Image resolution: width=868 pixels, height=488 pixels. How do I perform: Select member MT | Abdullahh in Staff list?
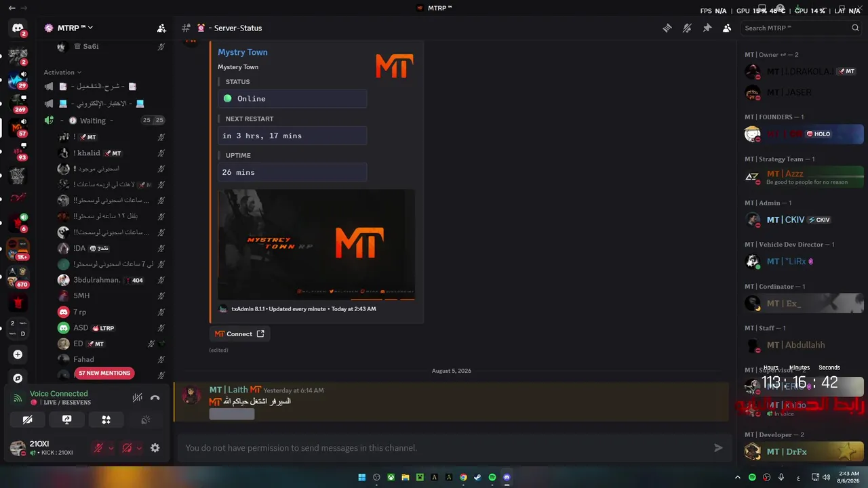803,345
